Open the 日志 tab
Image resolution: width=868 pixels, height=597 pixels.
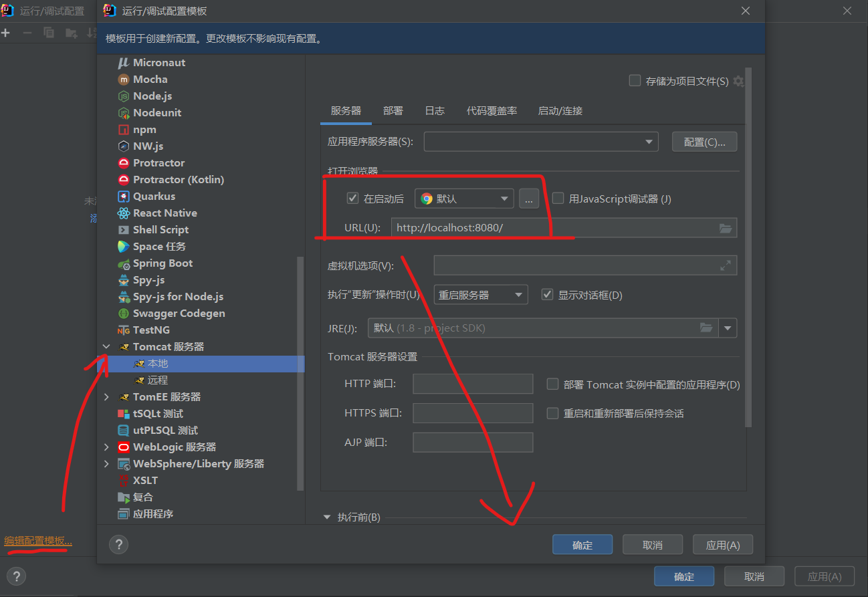coord(435,111)
